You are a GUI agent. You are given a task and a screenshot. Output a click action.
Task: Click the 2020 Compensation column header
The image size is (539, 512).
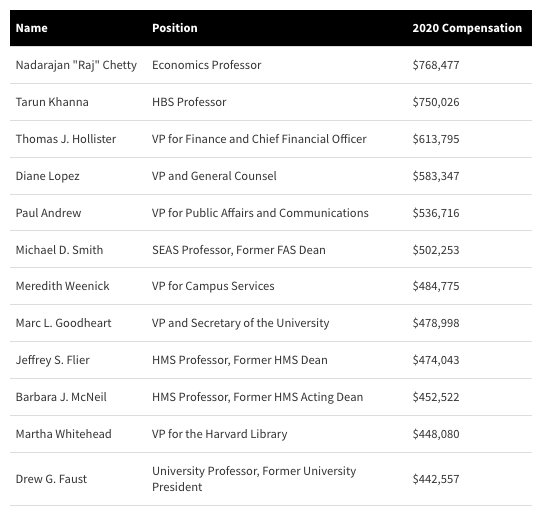tap(467, 28)
